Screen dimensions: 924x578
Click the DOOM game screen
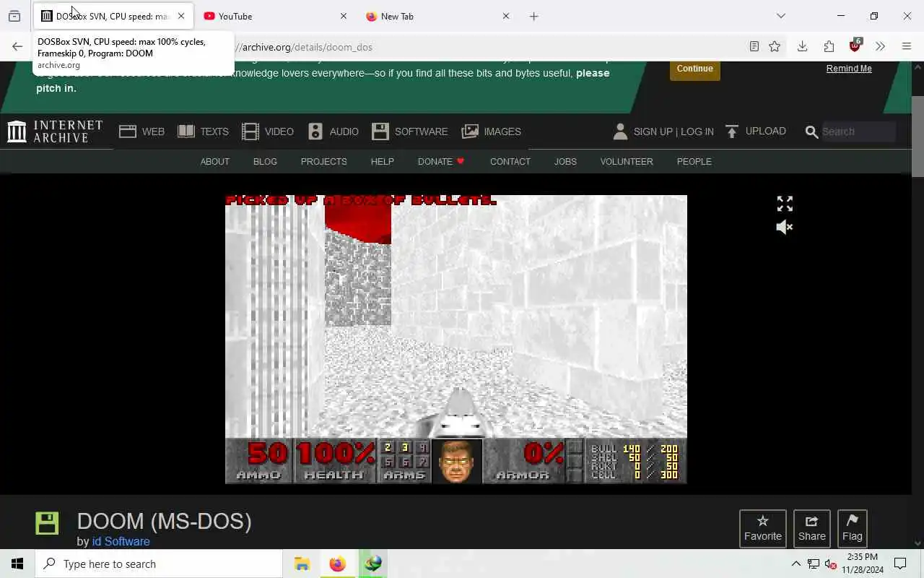tap(456, 339)
